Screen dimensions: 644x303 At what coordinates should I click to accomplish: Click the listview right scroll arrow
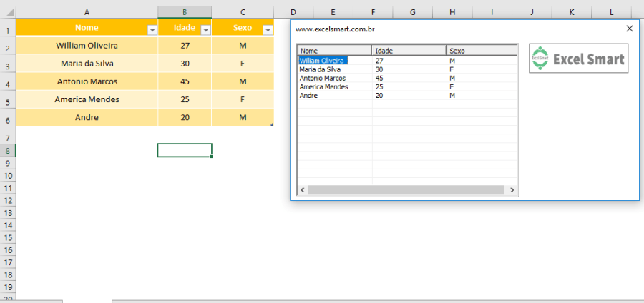coord(512,190)
